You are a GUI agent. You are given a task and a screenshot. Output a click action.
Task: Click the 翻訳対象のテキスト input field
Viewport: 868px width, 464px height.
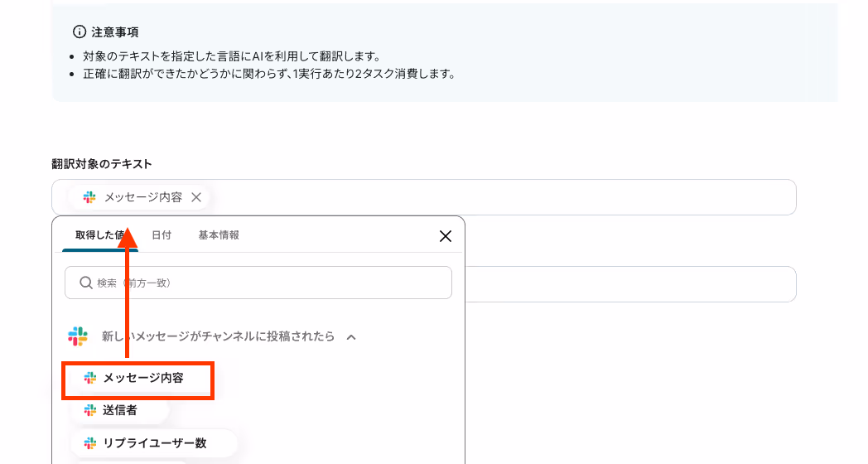424,197
